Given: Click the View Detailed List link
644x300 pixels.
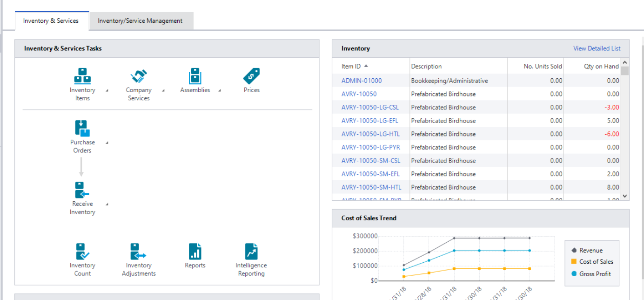Looking at the screenshot, I should point(597,48).
